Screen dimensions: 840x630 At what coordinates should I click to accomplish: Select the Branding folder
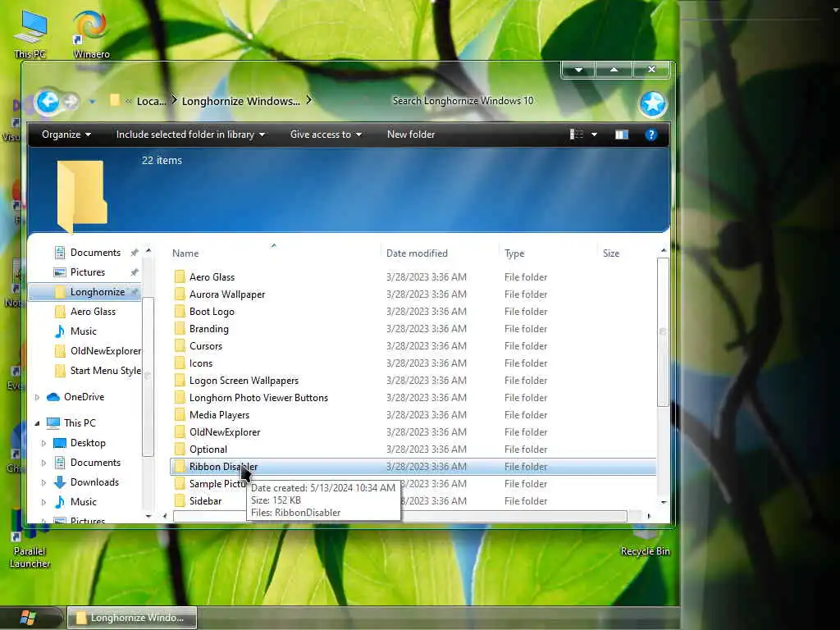(x=209, y=328)
